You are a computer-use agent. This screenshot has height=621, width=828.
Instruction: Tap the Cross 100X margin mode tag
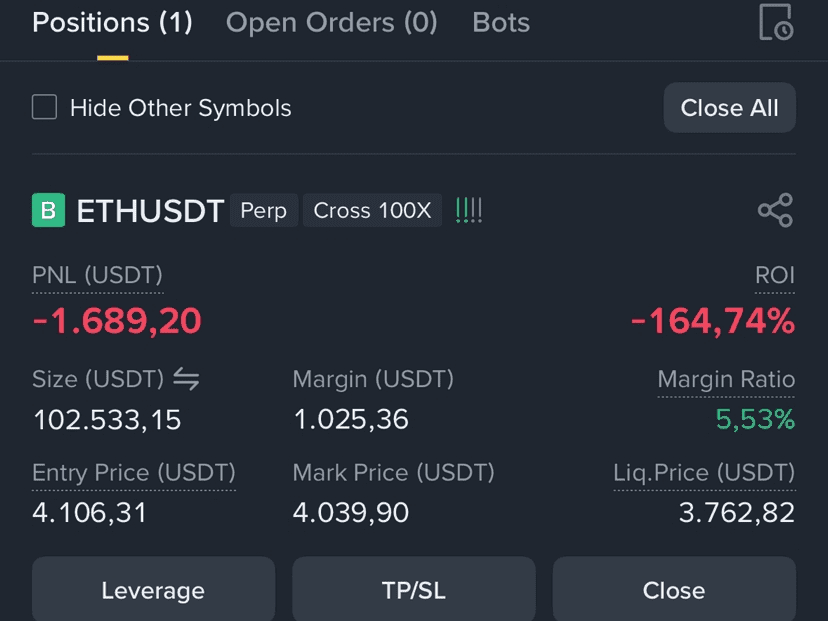click(x=372, y=210)
